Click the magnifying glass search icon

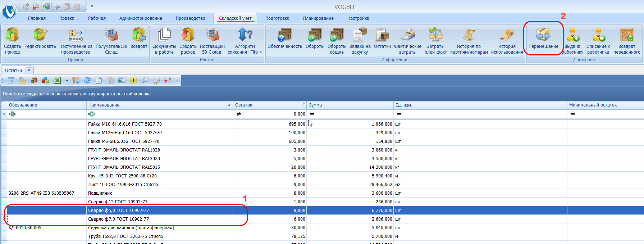coord(145,80)
